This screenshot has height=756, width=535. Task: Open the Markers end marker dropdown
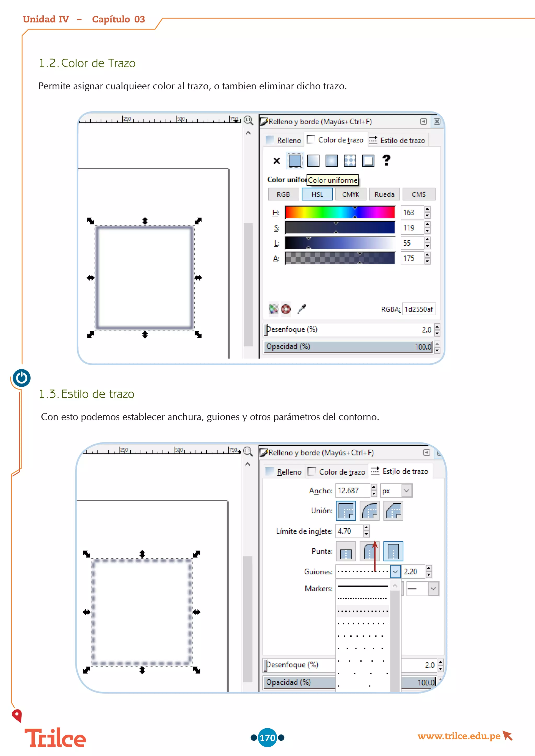pyautogui.click(x=433, y=589)
